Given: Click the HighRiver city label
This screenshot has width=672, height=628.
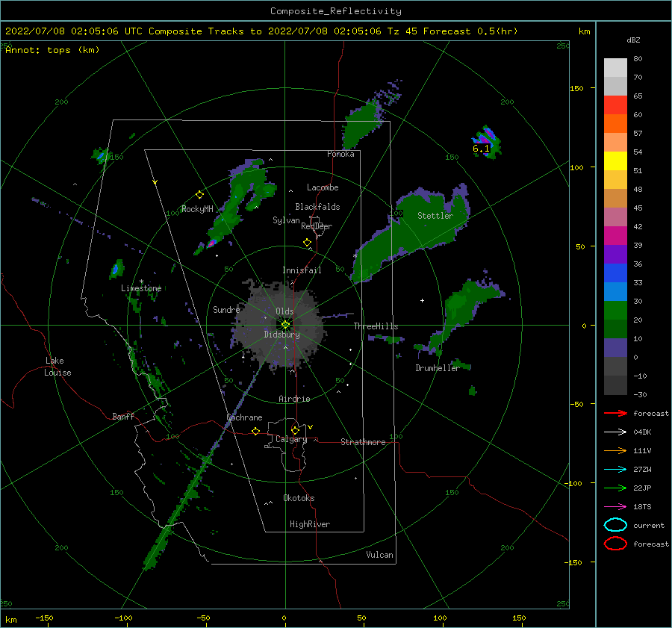Looking at the screenshot, I should [x=310, y=524].
